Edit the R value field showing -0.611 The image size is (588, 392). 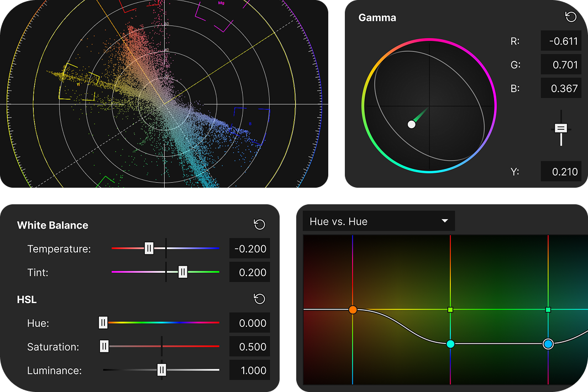point(561,41)
